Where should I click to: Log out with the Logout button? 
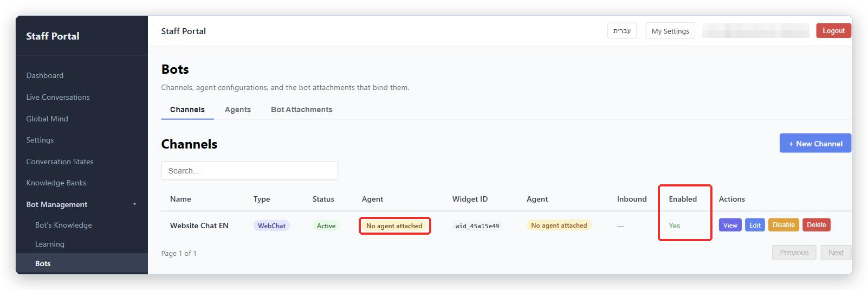(833, 30)
